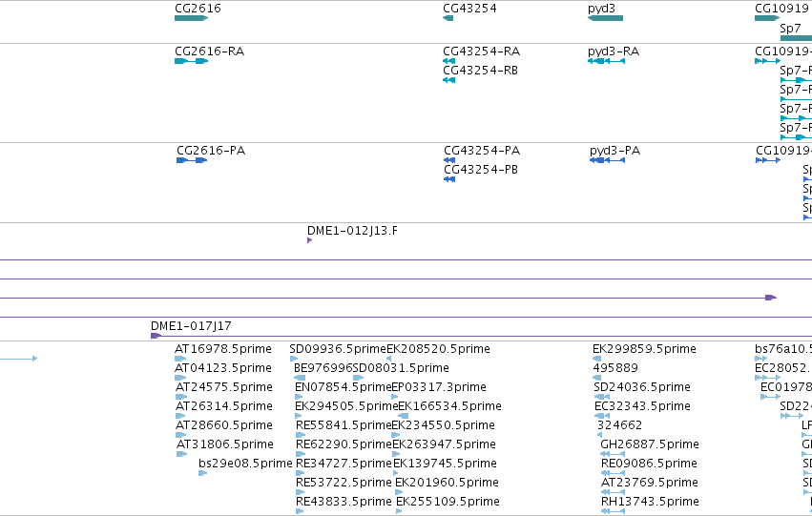This screenshot has width=812, height=516.
Task: Select the CG2616 gene feature bar
Action: click(191, 18)
